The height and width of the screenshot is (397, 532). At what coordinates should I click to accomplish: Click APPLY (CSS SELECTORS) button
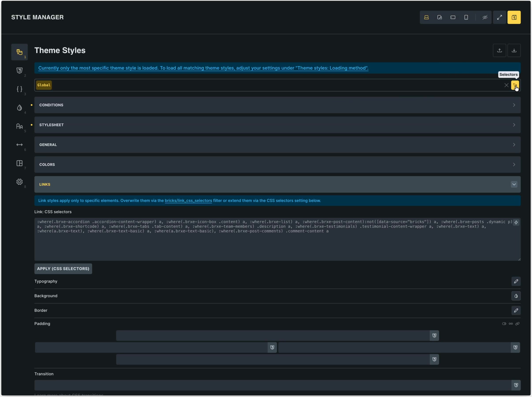[x=63, y=269]
